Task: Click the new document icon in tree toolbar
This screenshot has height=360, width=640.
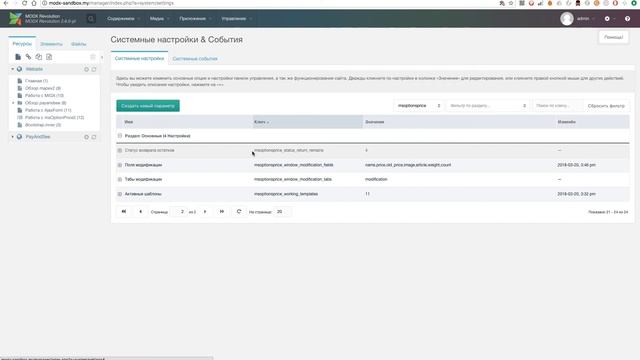Action: tap(18, 57)
